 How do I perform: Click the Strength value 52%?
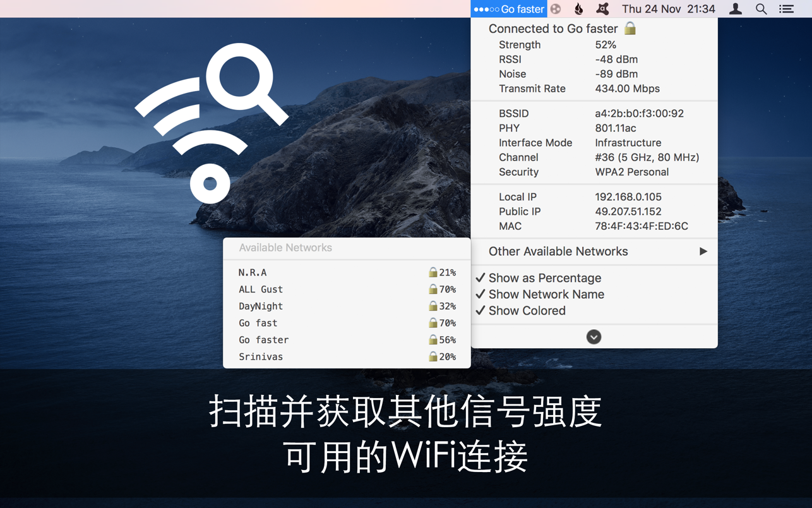[606, 45]
